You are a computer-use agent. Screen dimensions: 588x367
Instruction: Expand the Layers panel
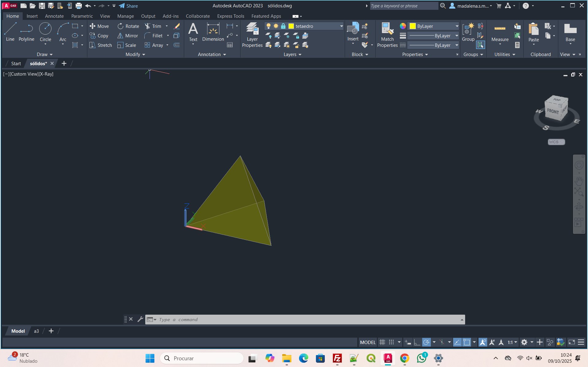[x=292, y=54]
